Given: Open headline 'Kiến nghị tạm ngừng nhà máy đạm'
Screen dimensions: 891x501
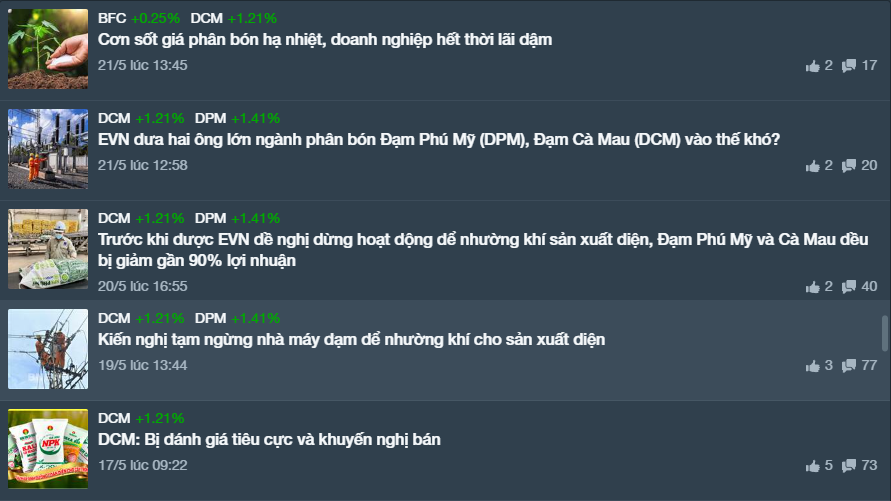Looking at the screenshot, I should [351, 340].
